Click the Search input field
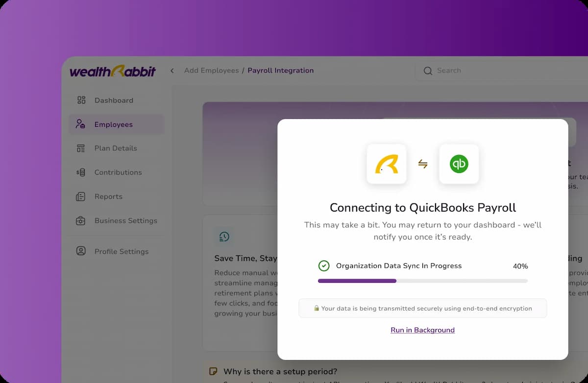 (x=501, y=71)
